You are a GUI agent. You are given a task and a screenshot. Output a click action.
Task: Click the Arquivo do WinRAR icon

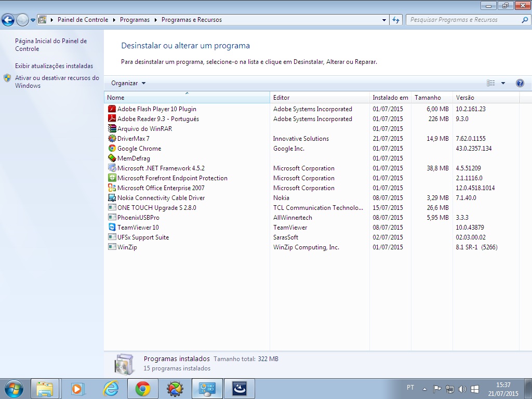pos(112,129)
